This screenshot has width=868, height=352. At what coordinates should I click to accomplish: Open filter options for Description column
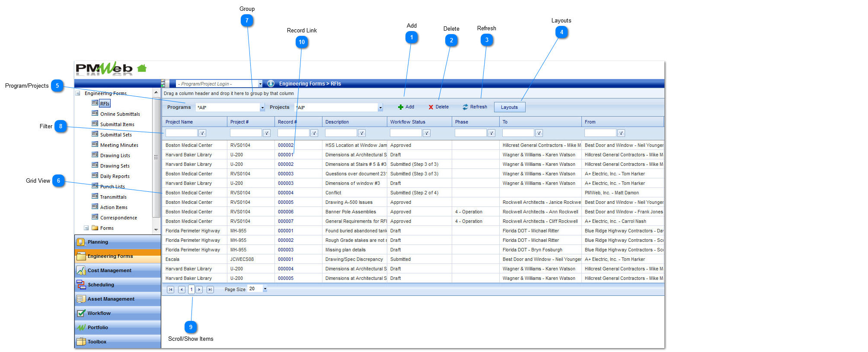pyautogui.click(x=362, y=133)
